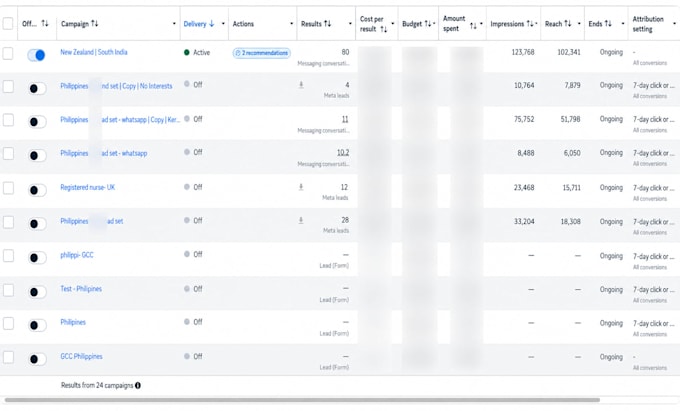The height and width of the screenshot is (411, 680).
Task: Check the philippi- GCC row checkbox
Action: (8, 255)
